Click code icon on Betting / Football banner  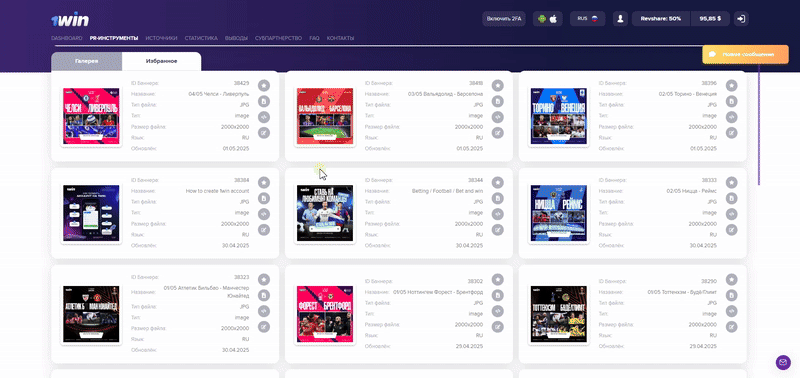tap(497, 214)
